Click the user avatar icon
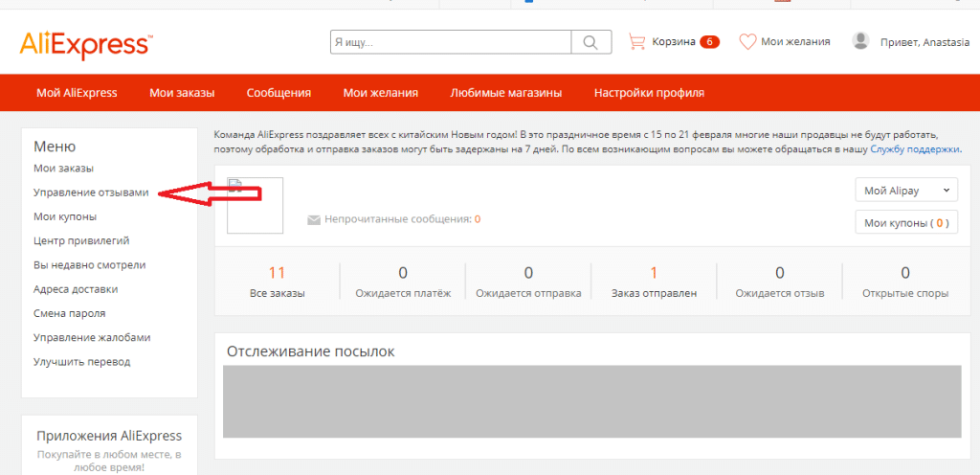 (x=860, y=41)
